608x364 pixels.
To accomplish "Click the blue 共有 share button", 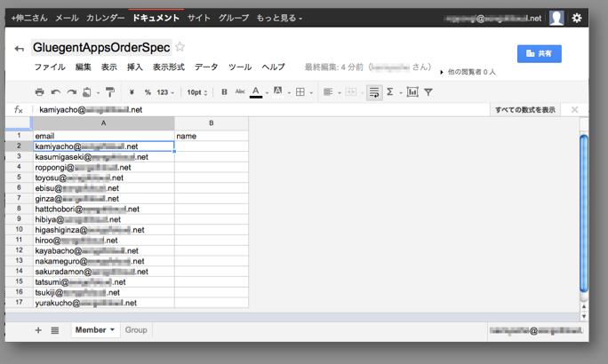I will (x=539, y=53).
